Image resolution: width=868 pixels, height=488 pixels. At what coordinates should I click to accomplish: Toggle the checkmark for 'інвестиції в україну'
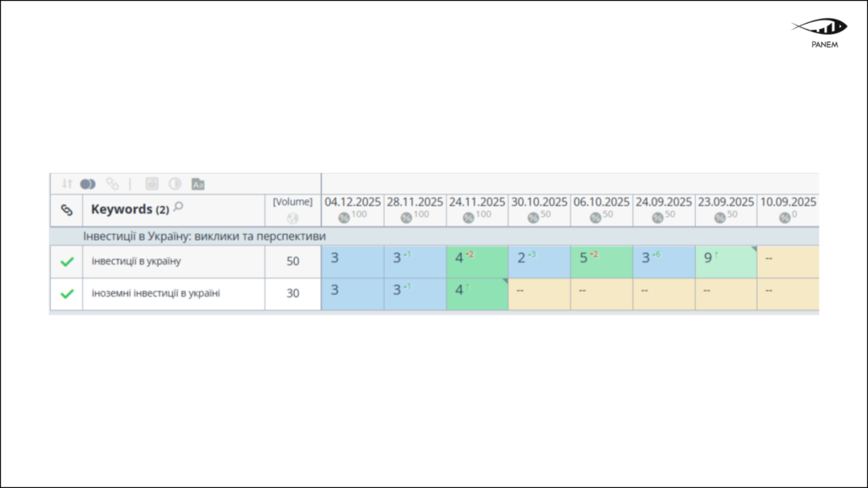coord(66,262)
